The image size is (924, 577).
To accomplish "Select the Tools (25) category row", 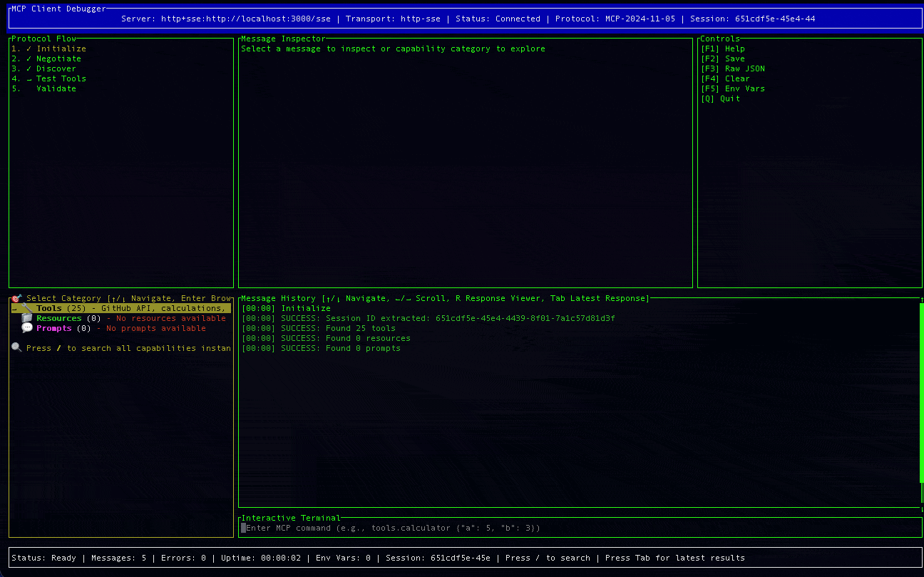I will (x=121, y=308).
